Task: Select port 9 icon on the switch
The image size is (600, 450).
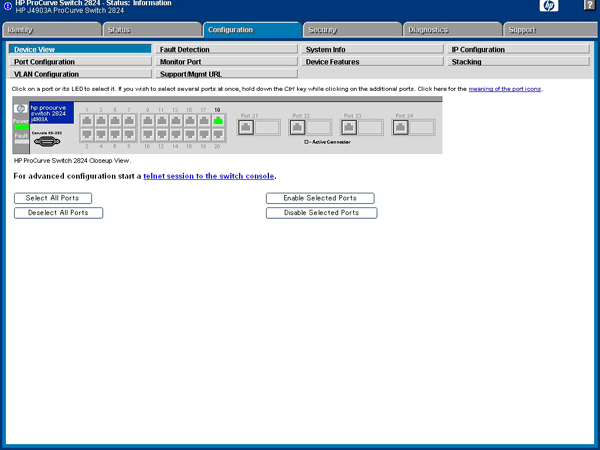Action: pyautogui.click(x=148, y=121)
